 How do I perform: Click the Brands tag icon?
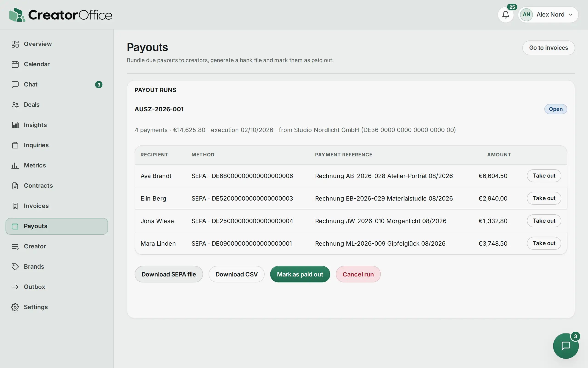[15, 267]
